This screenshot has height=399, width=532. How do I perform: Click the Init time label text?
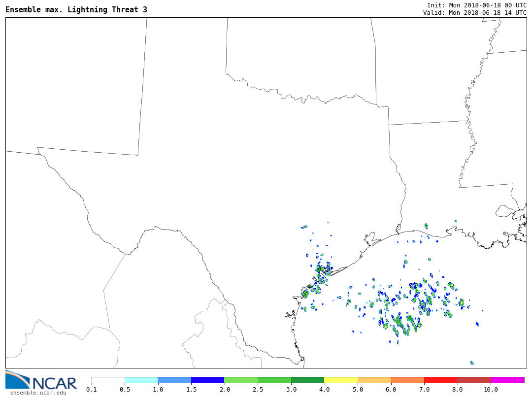pyautogui.click(x=476, y=5)
